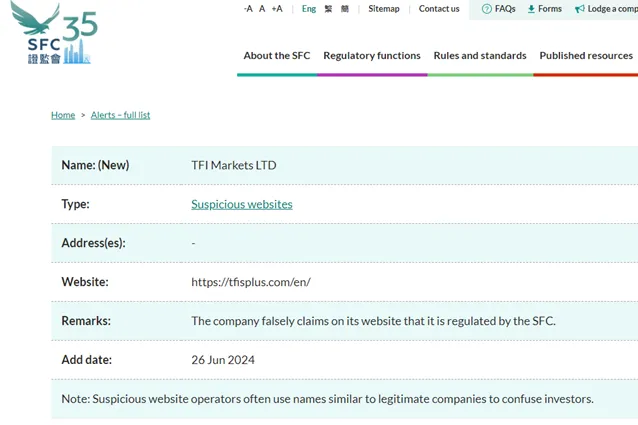
Task: Click the Note about suspicious website operators
Action: [328, 399]
